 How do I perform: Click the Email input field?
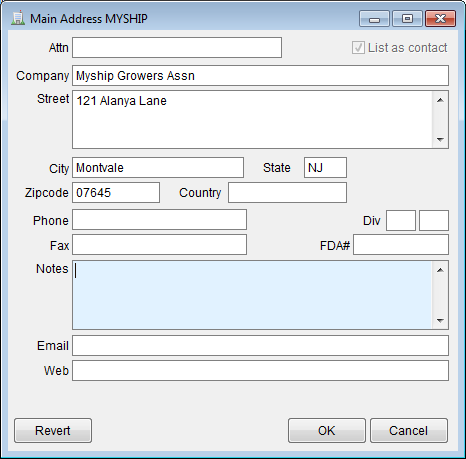tap(260, 346)
